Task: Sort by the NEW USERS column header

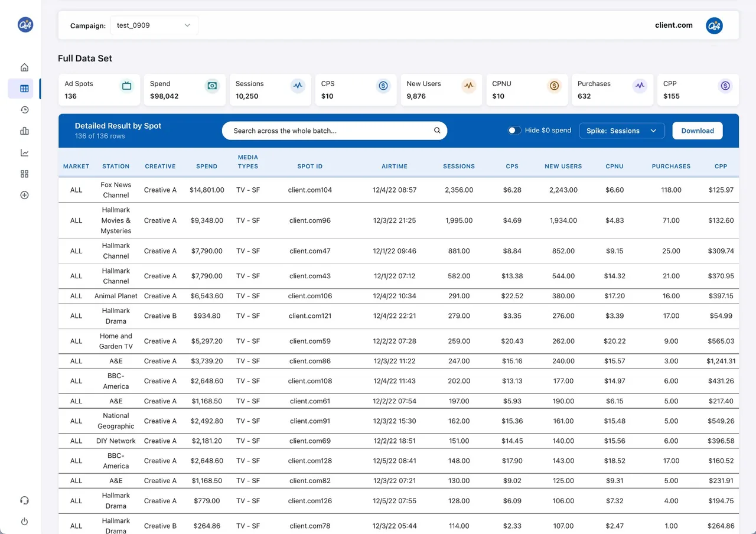Action: click(563, 167)
